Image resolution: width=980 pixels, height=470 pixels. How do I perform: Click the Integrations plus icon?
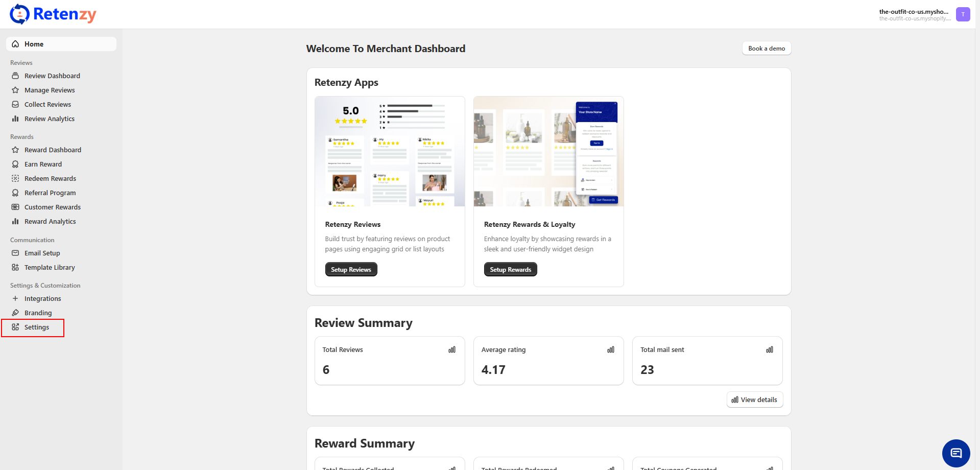[x=15, y=298]
